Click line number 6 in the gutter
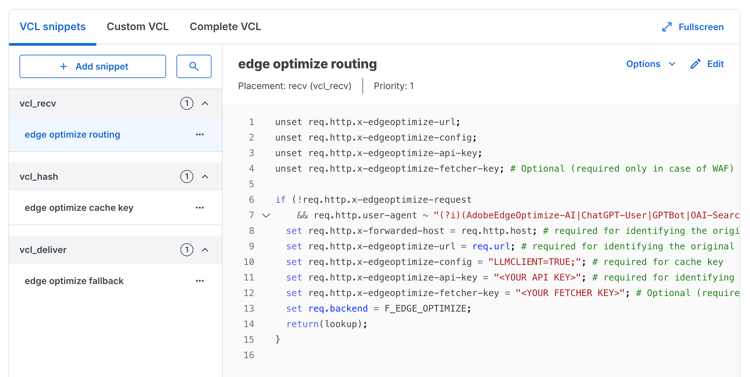The image size is (750, 377). click(x=252, y=200)
